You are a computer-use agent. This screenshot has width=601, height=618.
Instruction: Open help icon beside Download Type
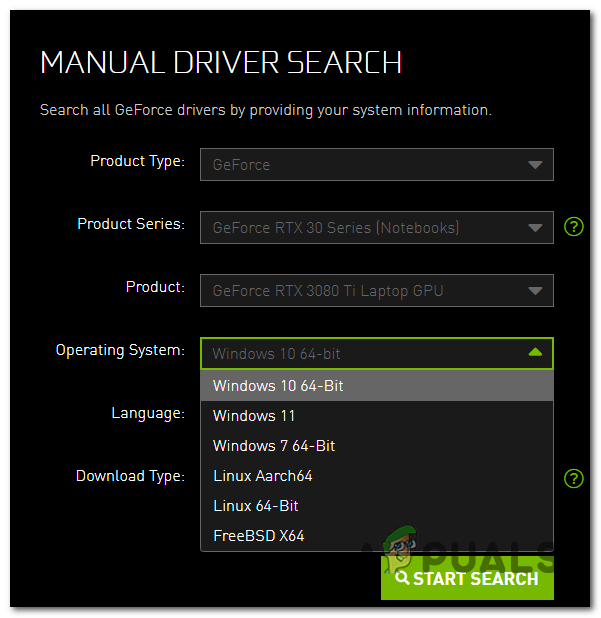click(x=573, y=478)
